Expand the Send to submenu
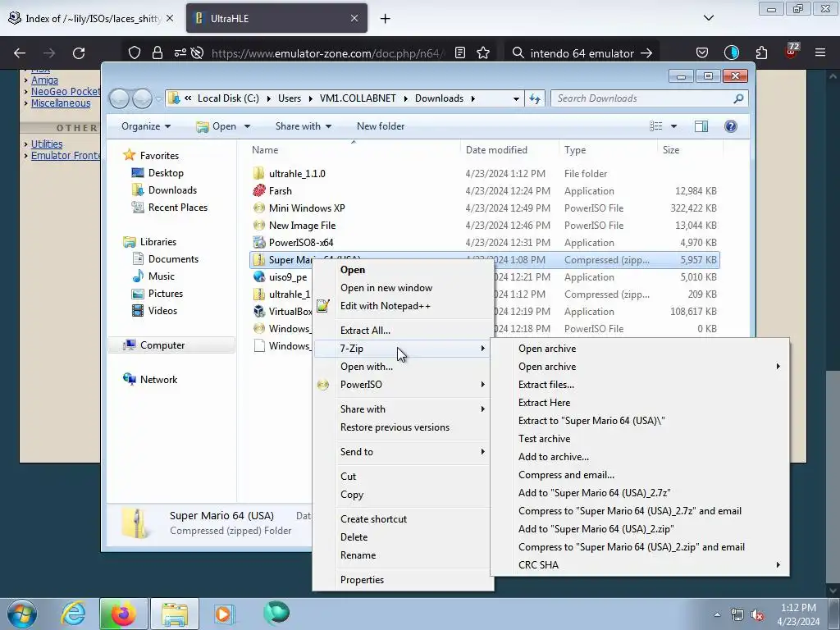 pyautogui.click(x=404, y=452)
